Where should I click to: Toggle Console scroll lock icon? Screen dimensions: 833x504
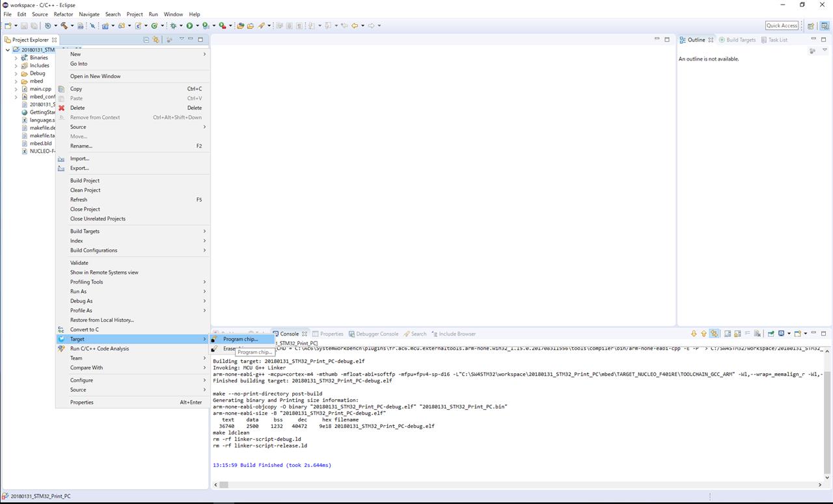click(737, 334)
